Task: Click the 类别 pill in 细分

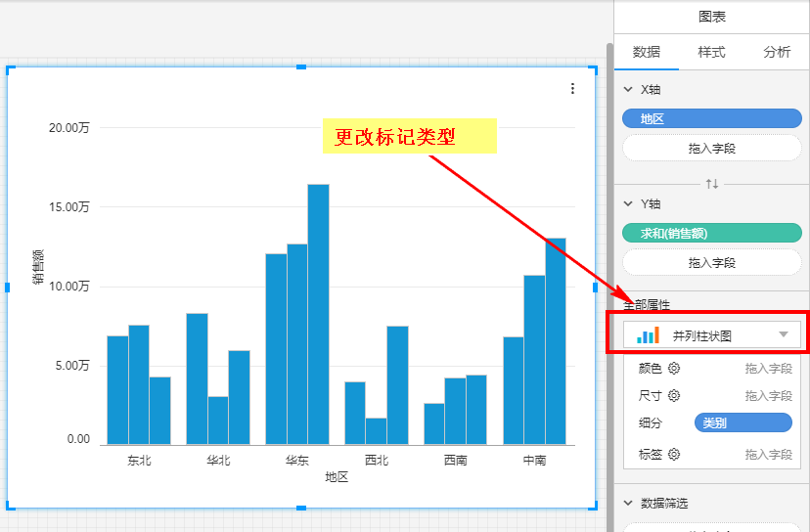Action: pos(742,422)
